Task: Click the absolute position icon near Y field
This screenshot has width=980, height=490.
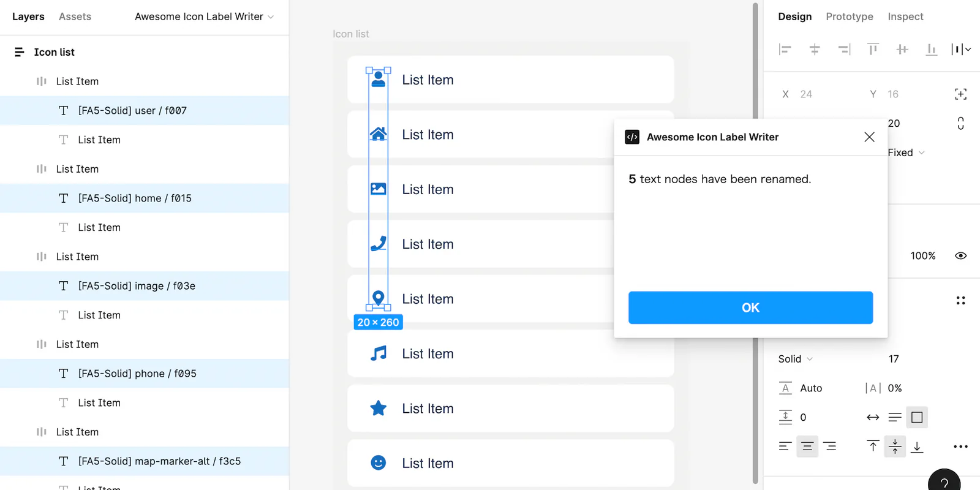Action: tap(961, 94)
